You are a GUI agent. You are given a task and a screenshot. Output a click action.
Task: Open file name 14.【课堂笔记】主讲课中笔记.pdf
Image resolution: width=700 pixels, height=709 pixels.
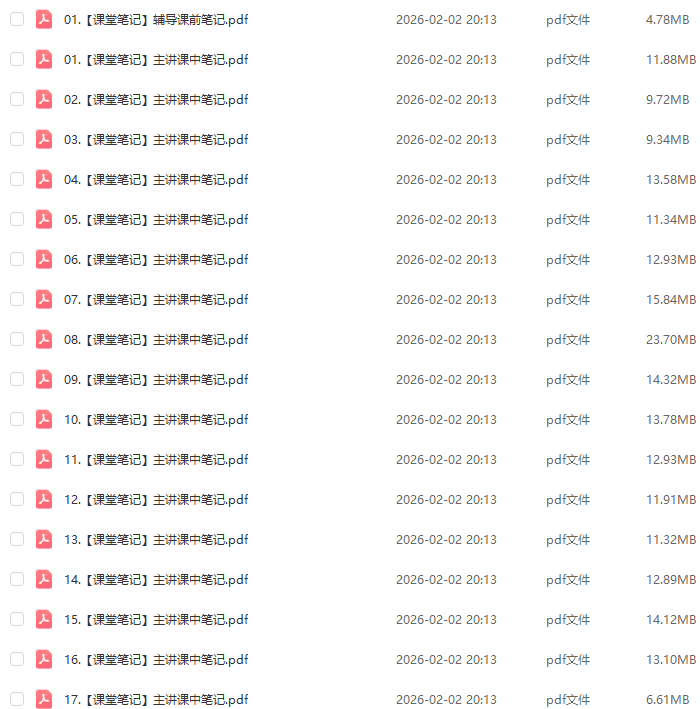tap(156, 580)
